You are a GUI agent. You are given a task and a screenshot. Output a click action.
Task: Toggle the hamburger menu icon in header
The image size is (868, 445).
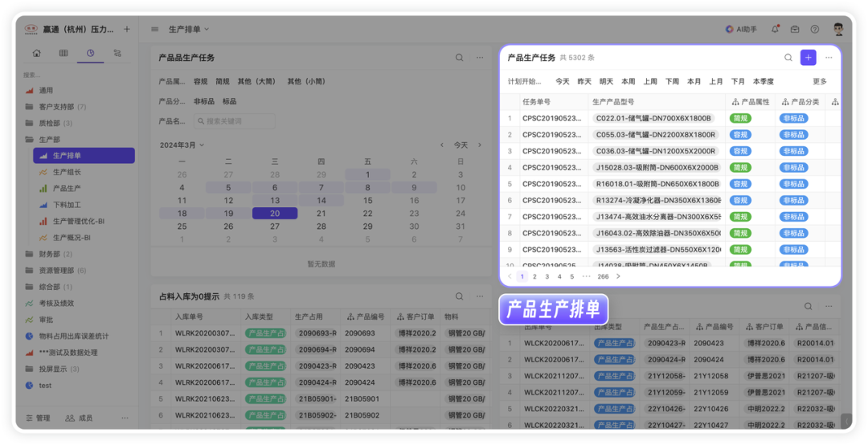155,30
